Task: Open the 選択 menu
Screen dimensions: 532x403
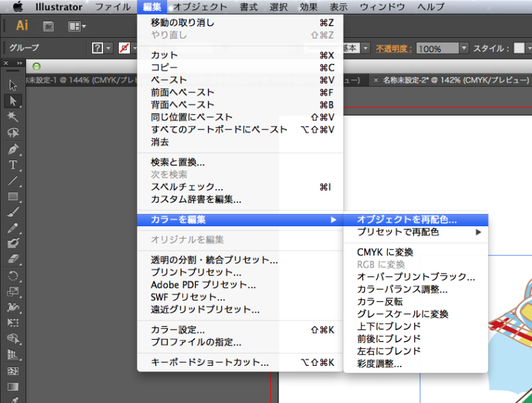Action: [x=278, y=7]
